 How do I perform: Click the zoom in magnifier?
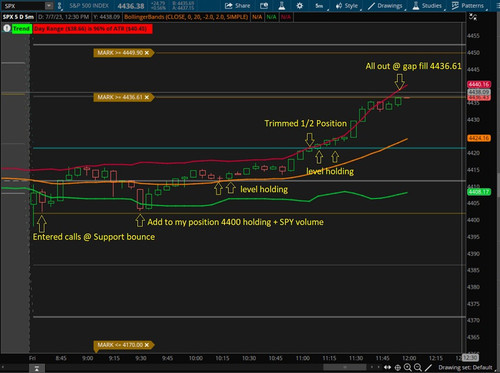pos(407,368)
